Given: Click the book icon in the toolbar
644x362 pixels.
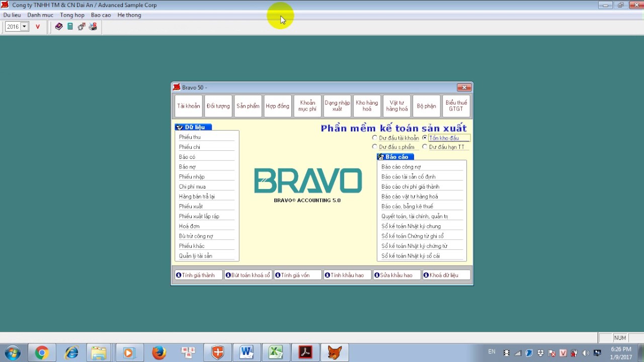Looking at the screenshot, I should pos(59,27).
